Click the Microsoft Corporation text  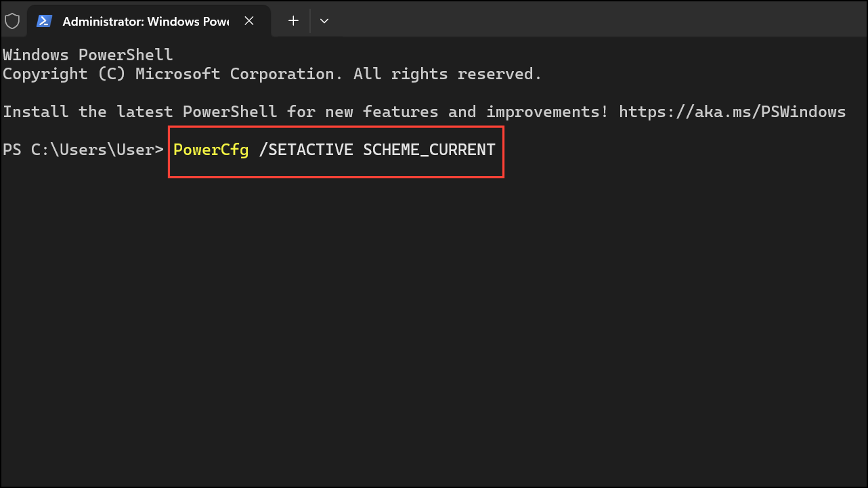[x=235, y=74]
